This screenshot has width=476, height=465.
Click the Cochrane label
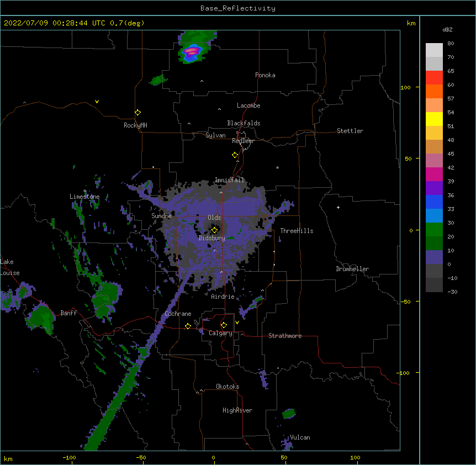[x=178, y=314]
